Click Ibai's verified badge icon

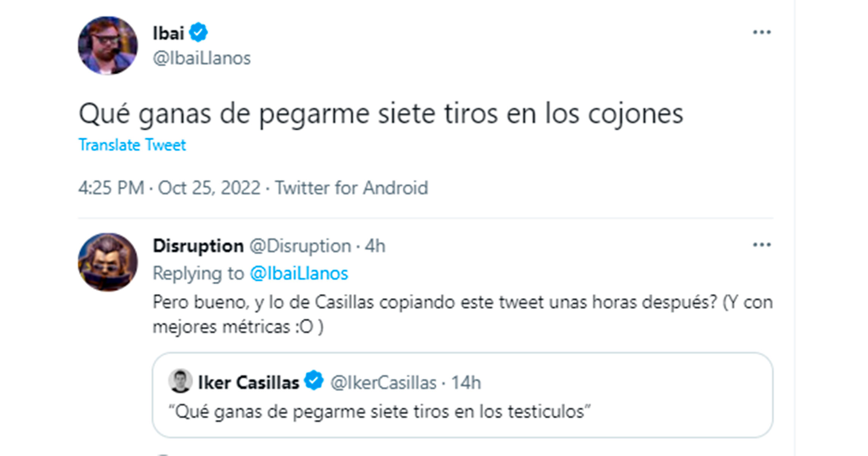[198, 33]
